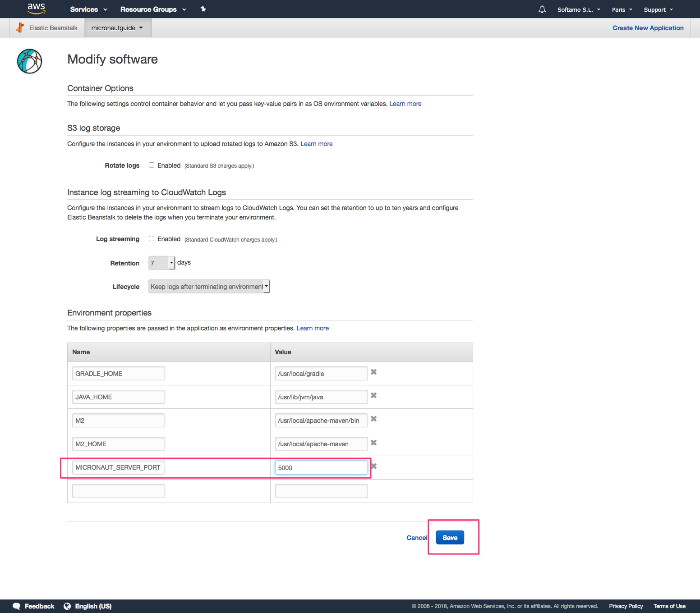
Task: Open the notifications bell
Action: tap(542, 9)
